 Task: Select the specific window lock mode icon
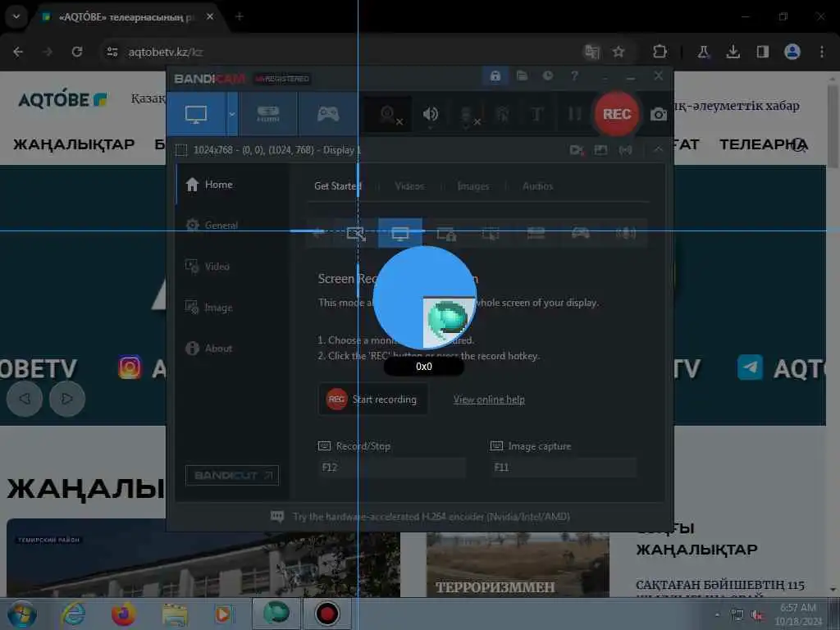(445, 233)
